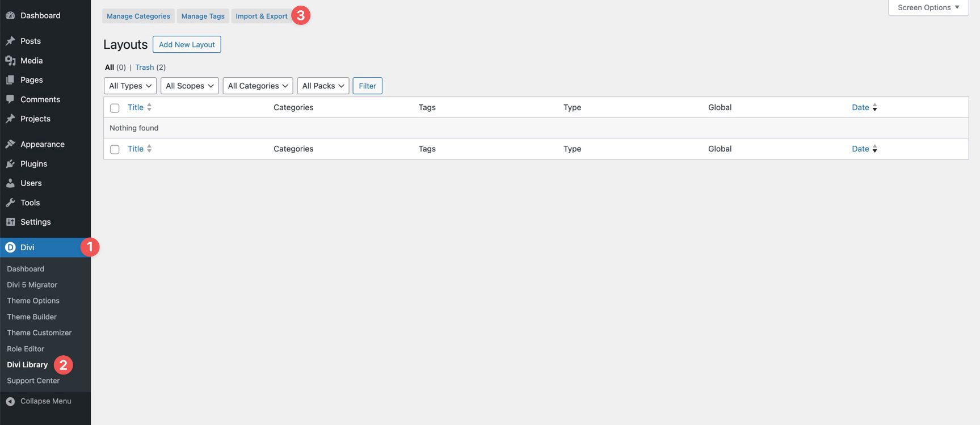980x425 pixels.
Task: Sort by Date using header sort arrows
Action: coord(874,107)
